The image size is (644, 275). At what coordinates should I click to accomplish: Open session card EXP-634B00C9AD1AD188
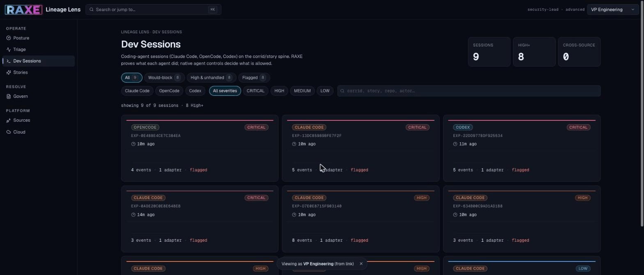tap(522, 219)
